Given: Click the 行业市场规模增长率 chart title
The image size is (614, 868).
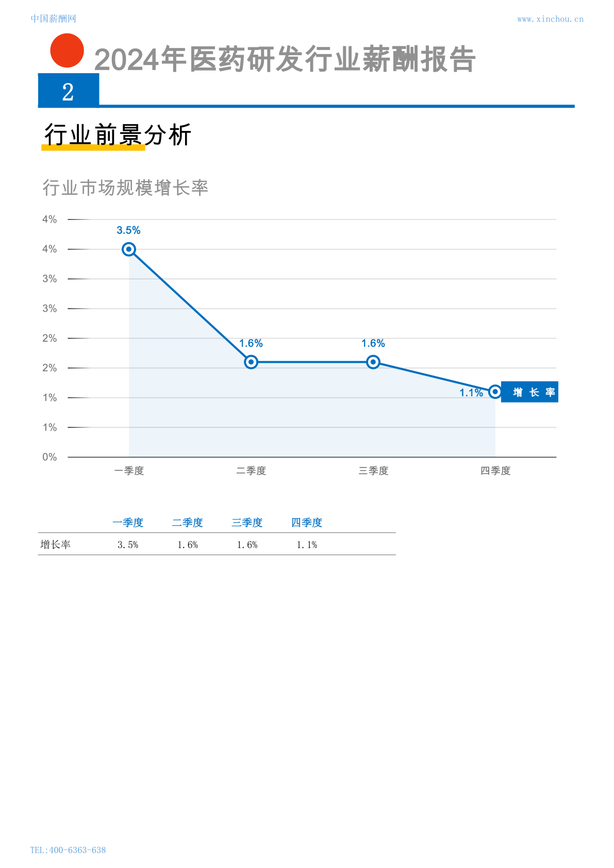Looking at the screenshot, I should click(x=125, y=188).
